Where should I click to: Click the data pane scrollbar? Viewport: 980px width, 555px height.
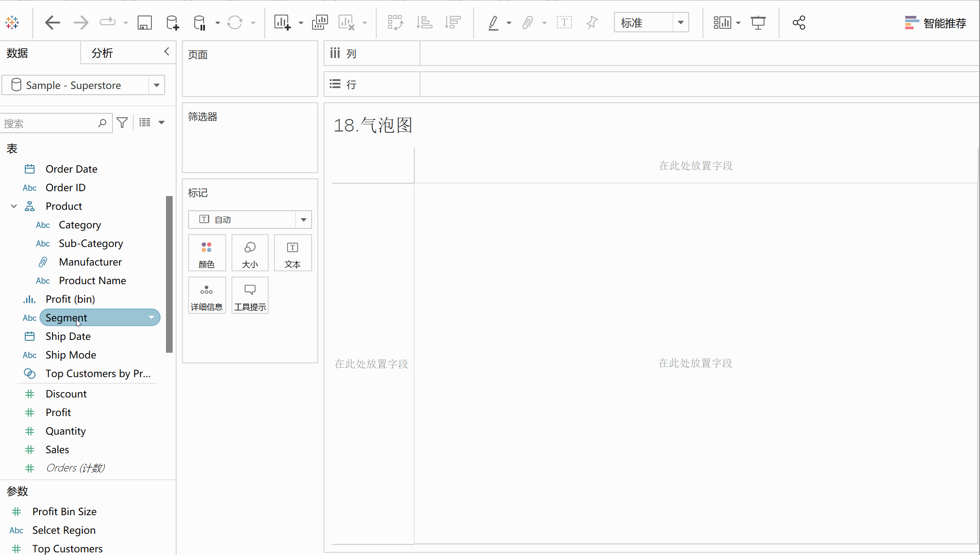(169, 274)
